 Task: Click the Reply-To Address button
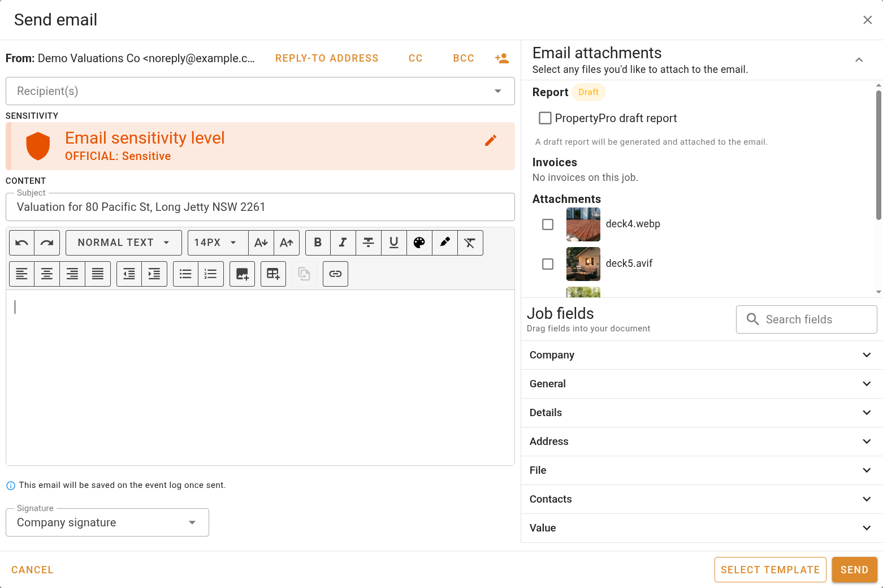(327, 58)
